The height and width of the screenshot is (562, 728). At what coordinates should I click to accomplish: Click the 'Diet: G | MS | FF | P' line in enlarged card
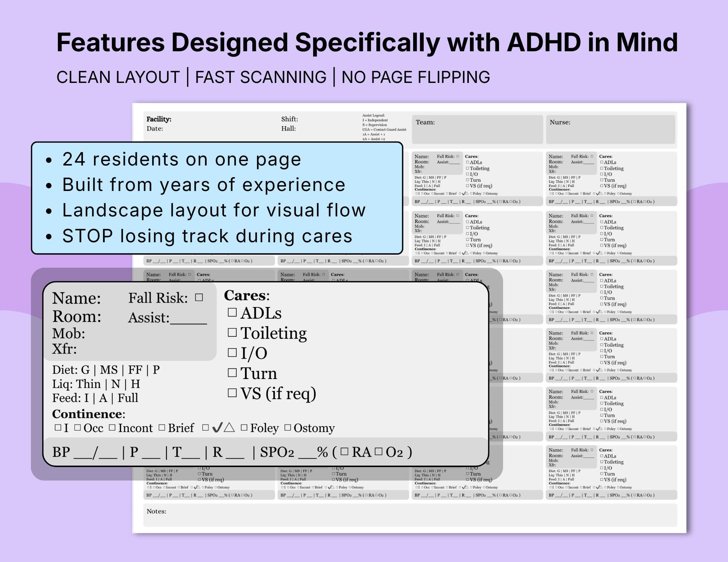[x=106, y=370]
